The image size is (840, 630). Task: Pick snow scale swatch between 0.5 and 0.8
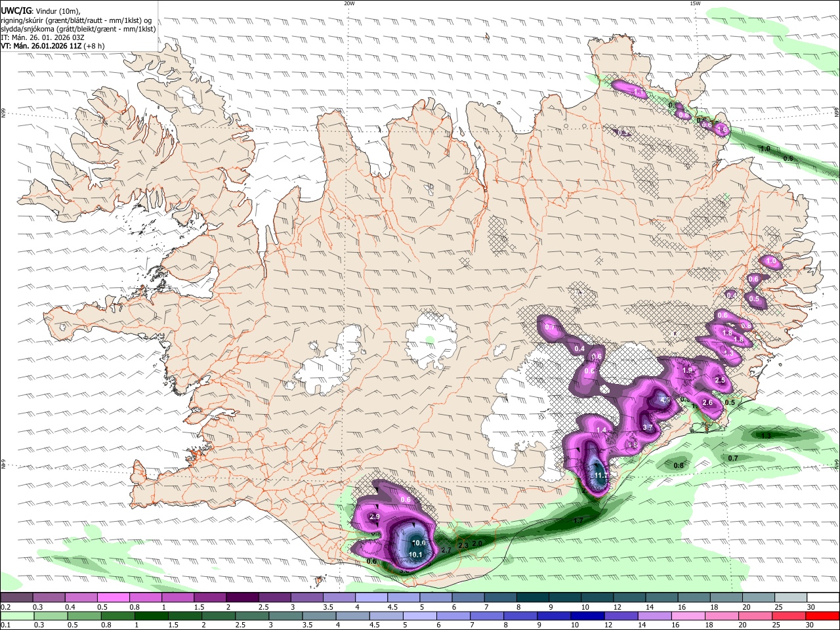[113, 597]
